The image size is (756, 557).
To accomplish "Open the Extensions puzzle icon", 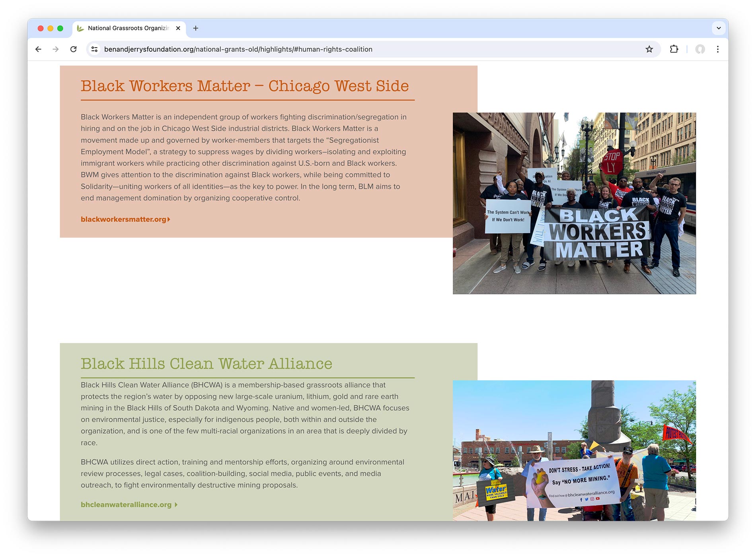I will (674, 49).
